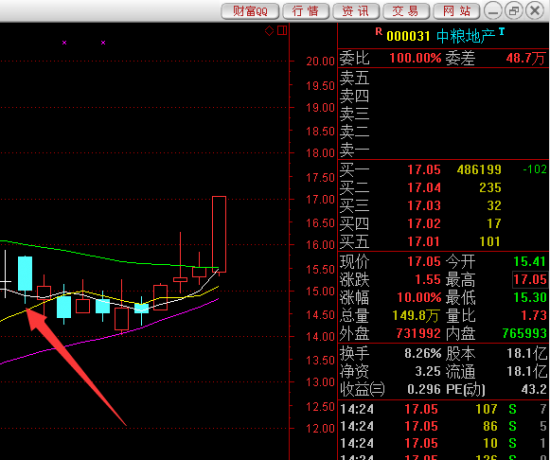Open the 财富QQ button
550x460 pixels.
(x=250, y=11)
